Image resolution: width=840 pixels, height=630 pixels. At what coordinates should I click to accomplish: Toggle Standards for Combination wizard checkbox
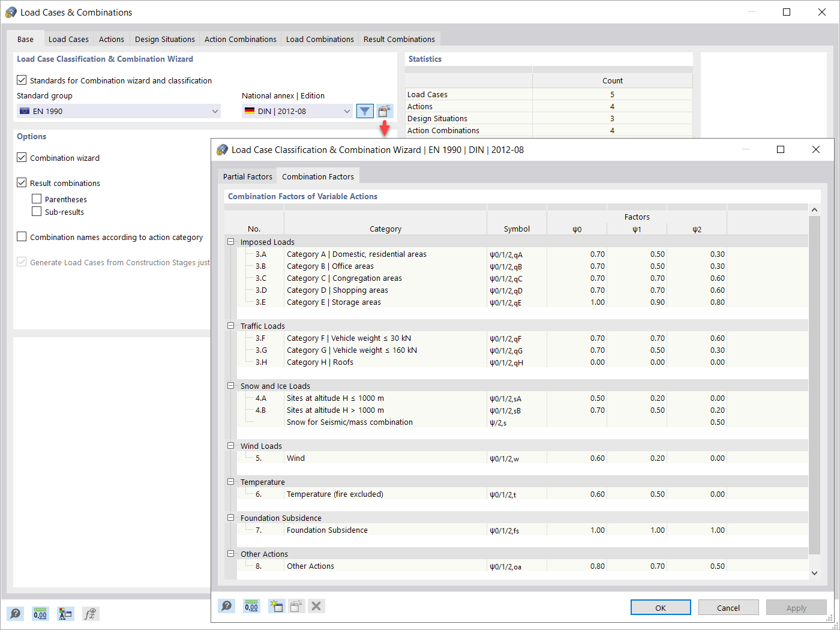pyautogui.click(x=22, y=80)
